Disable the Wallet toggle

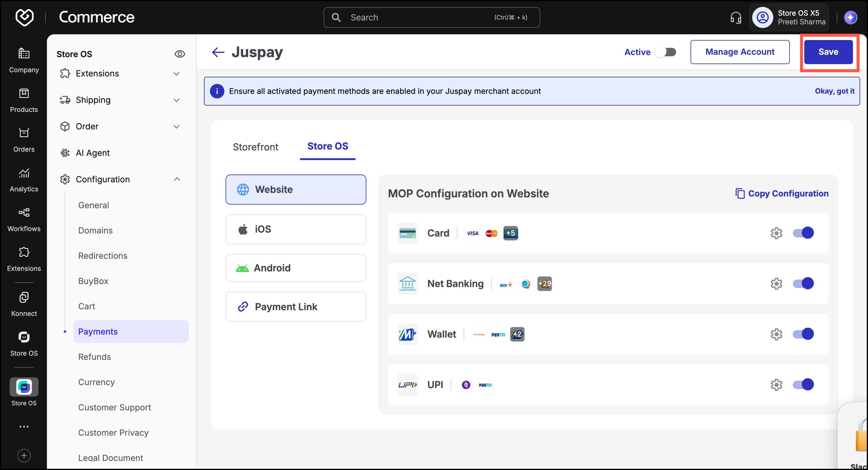click(803, 334)
